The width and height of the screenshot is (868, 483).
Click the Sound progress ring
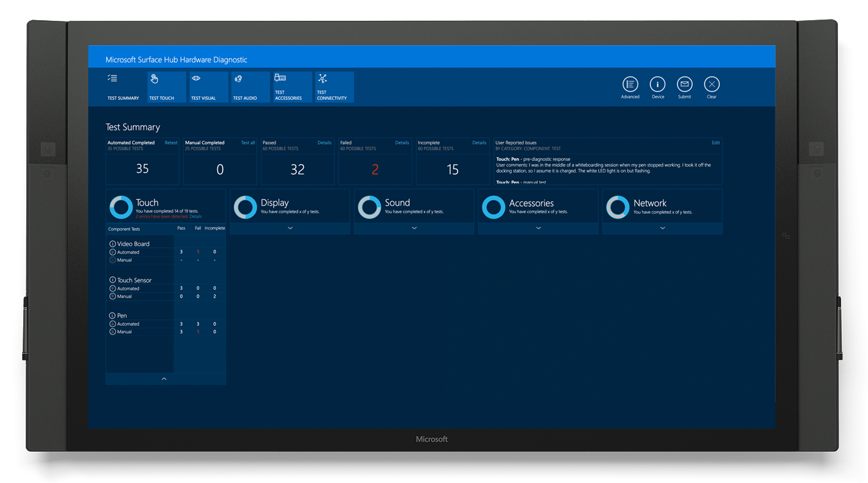[369, 208]
